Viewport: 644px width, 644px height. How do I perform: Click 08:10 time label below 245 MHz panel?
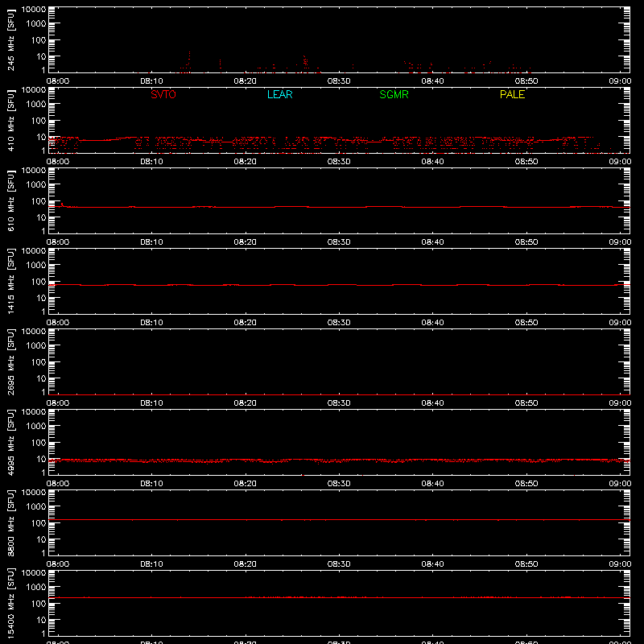click(x=151, y=81)
